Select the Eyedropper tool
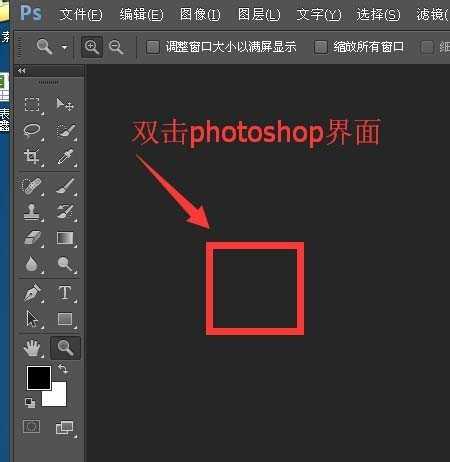This screenshot has width=450, height=462. click(x=65, y=157)
